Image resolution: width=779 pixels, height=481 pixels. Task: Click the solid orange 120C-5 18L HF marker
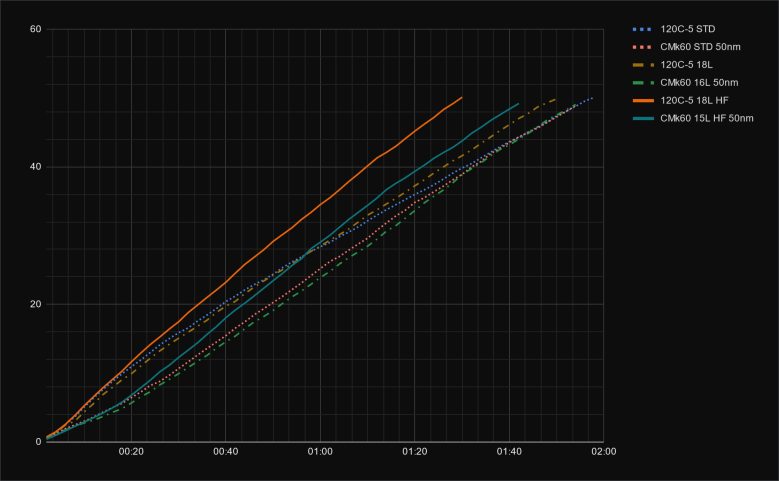point(645,100)
